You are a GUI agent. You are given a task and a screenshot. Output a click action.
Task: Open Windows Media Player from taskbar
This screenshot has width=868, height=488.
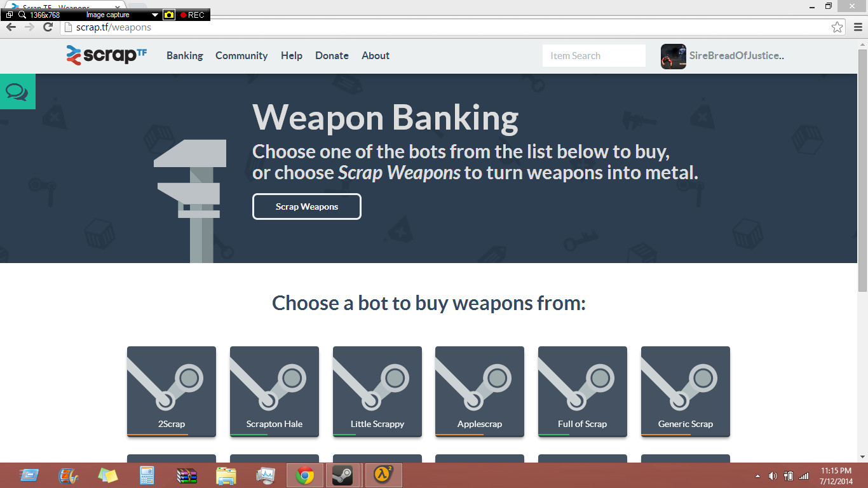coord(67,475)
